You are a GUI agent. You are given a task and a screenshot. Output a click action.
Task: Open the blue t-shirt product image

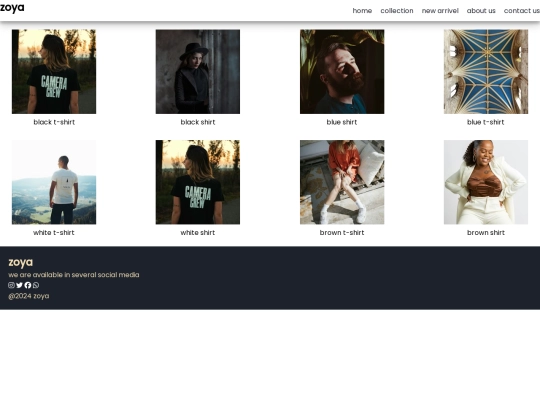click(x=486, y=72)
